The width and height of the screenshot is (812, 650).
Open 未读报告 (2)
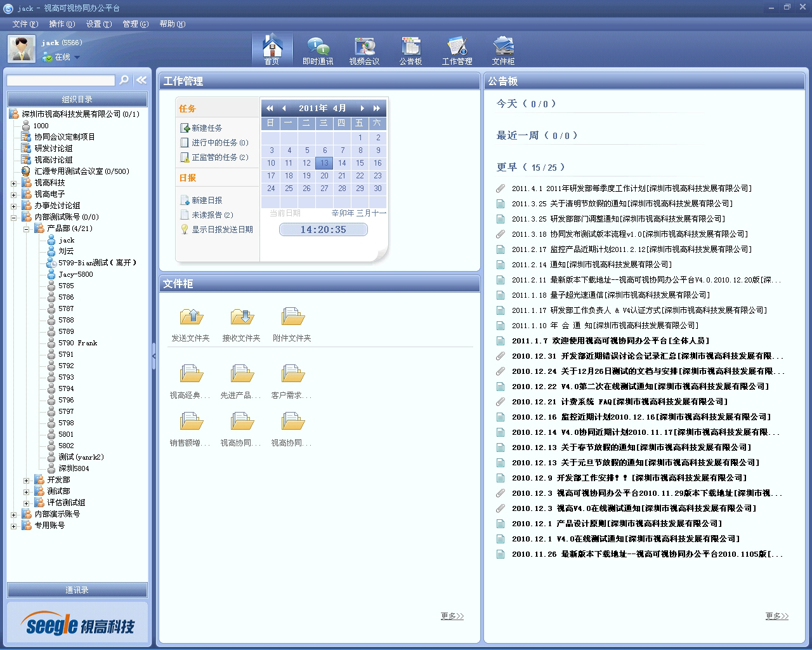point(207,215)
